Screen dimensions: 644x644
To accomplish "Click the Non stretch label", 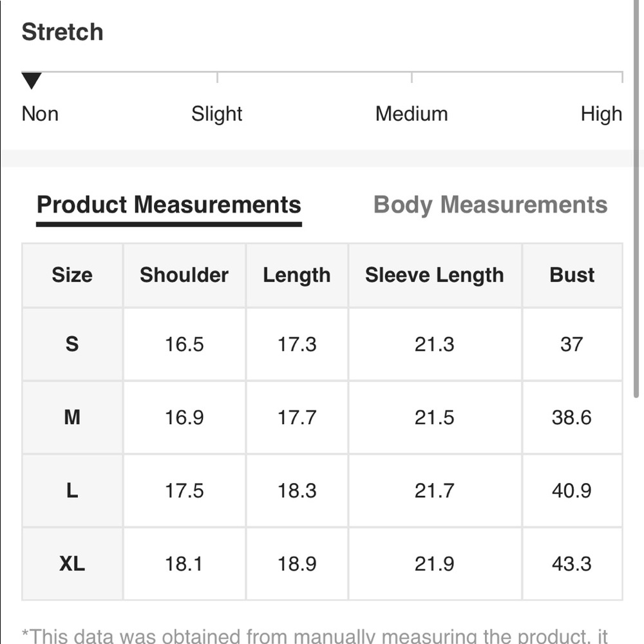I will [40, 114].
